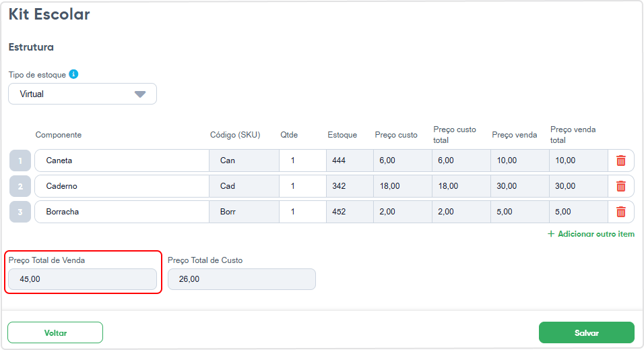The image size is (644, 350).
Task: Remove the Borracha row with trash icon
Action: [x=620, y=211]
